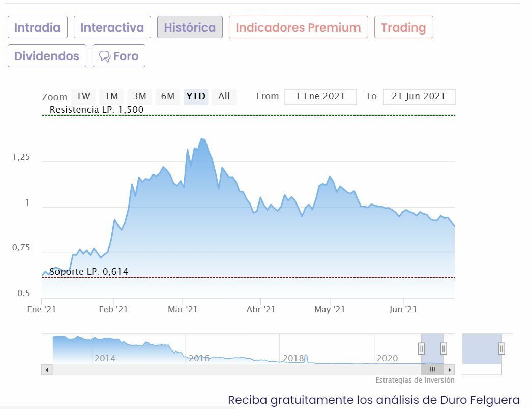
Task: Show All historical data
Action: [x=224, y=96]
